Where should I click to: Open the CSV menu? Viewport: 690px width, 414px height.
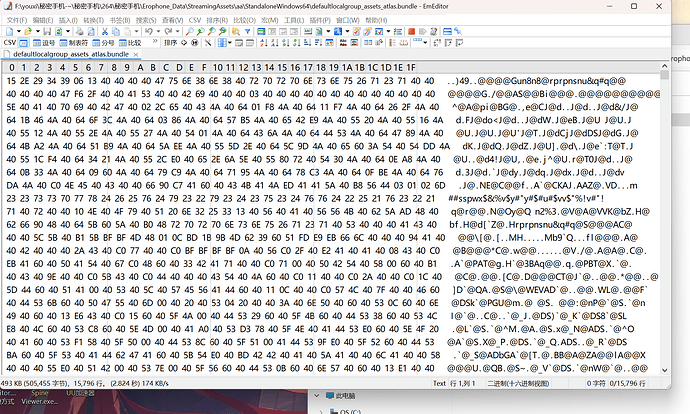point(195,20)
